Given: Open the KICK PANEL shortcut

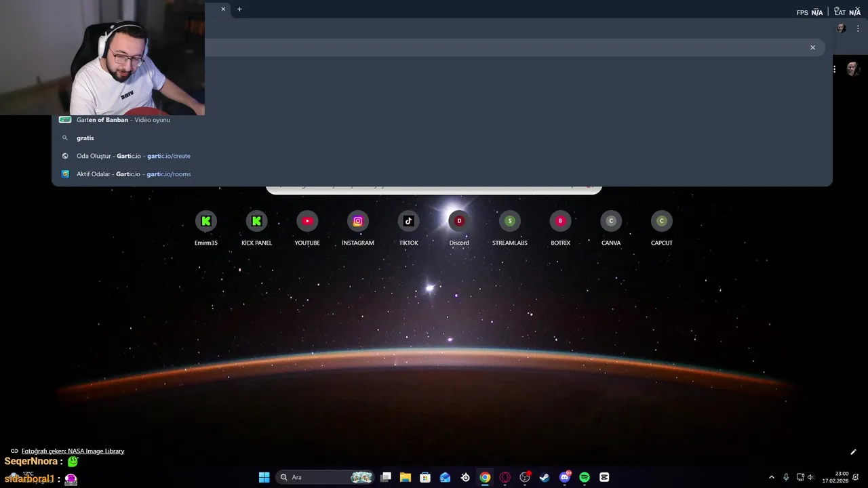Looking at the screenshot, I should [x=256, y=228].
